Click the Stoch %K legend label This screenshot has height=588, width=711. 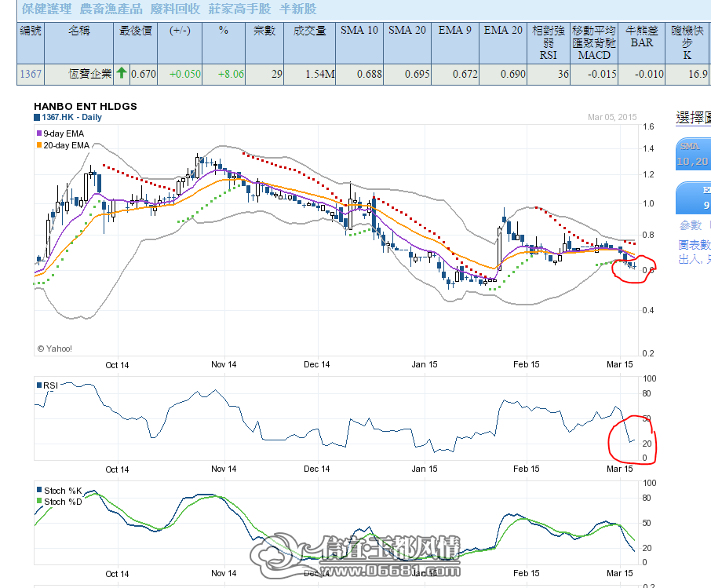tap(63, 491)
